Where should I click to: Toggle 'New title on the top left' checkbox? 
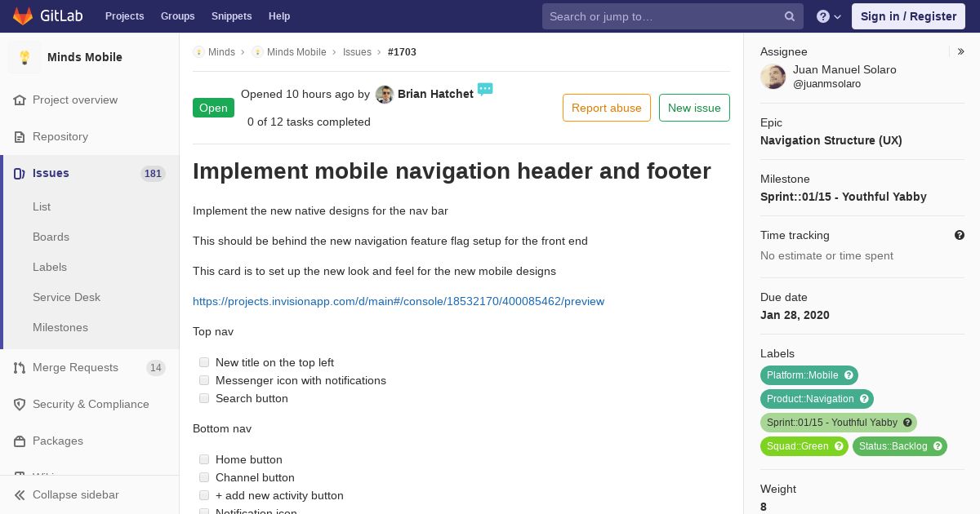pos(204,362)
